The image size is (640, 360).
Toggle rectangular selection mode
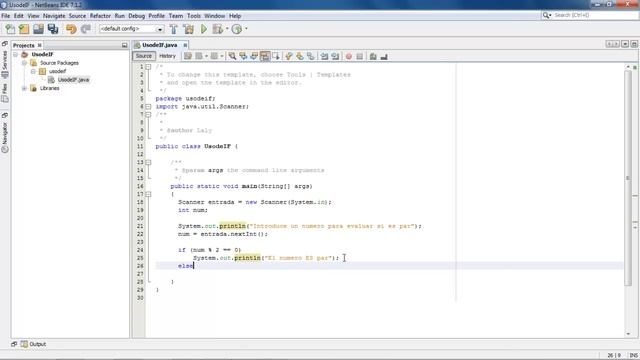point(276,56)
